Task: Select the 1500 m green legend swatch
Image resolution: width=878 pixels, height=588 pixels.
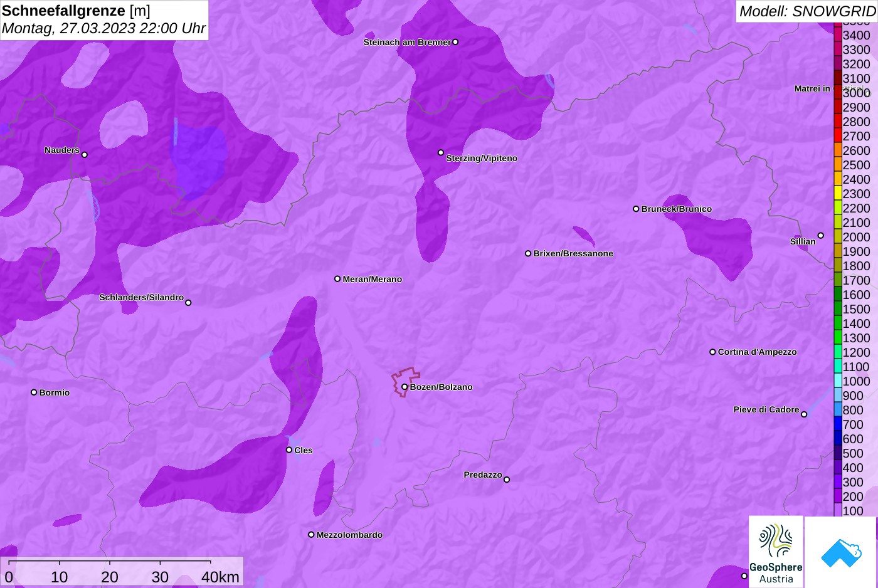Action: coord(838,309)
